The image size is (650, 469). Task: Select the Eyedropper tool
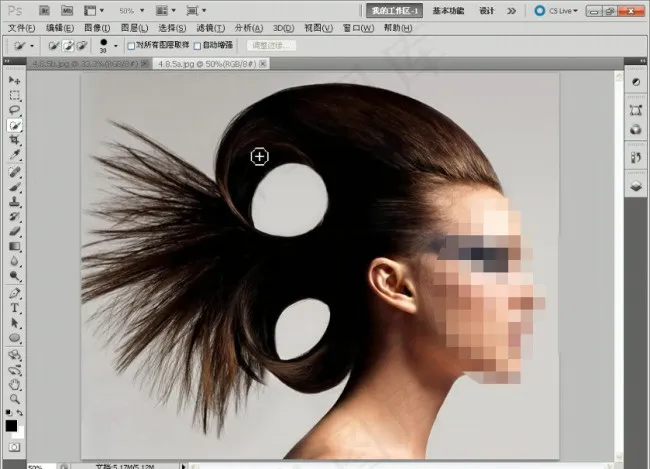tap(15, 155)
